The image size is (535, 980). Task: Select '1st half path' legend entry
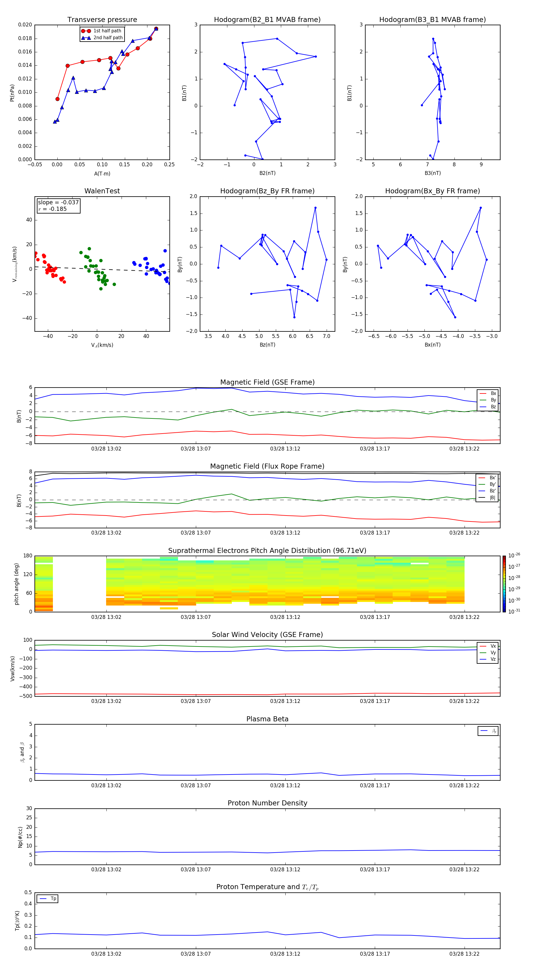click(x=102, y=31)
